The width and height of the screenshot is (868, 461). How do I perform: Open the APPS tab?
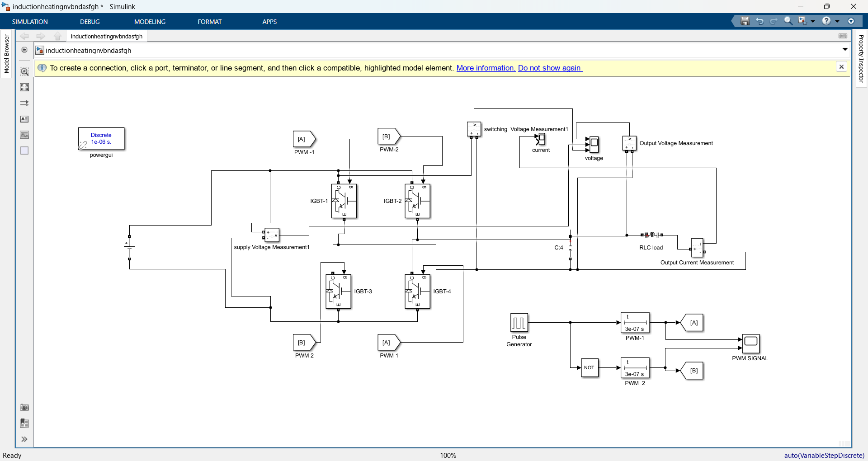click(269, 22)
